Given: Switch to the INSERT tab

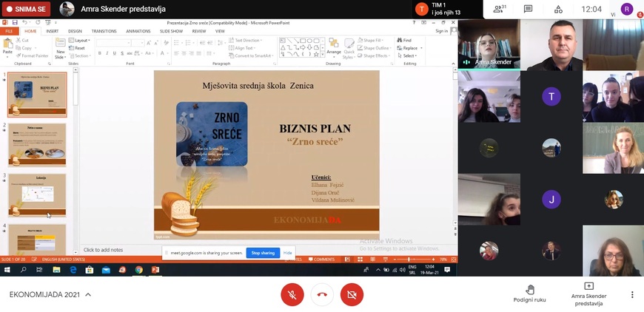Looking at the screenshot, I should tap(52, 31).
